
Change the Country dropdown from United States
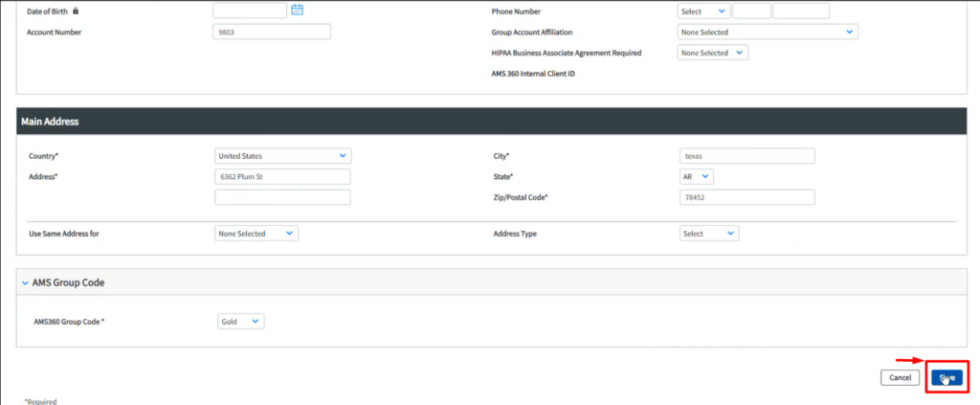[x=282, y=155]
